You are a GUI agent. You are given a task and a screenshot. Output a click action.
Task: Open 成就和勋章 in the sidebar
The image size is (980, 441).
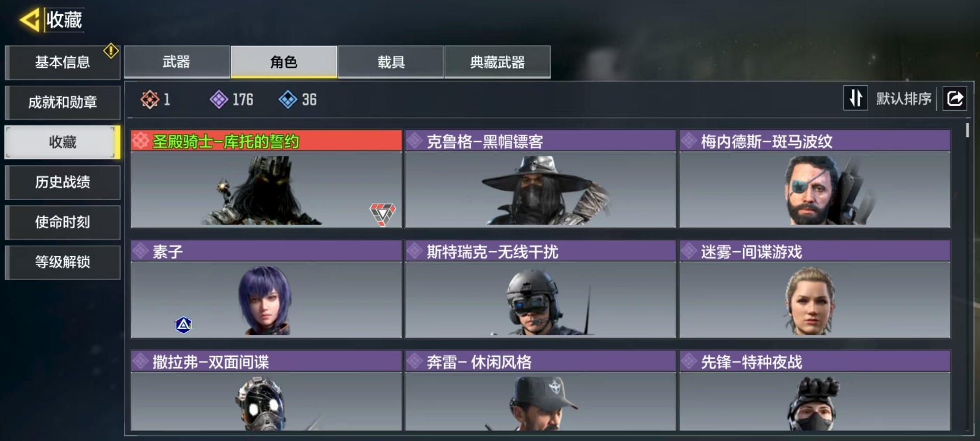tap(63, 102)
